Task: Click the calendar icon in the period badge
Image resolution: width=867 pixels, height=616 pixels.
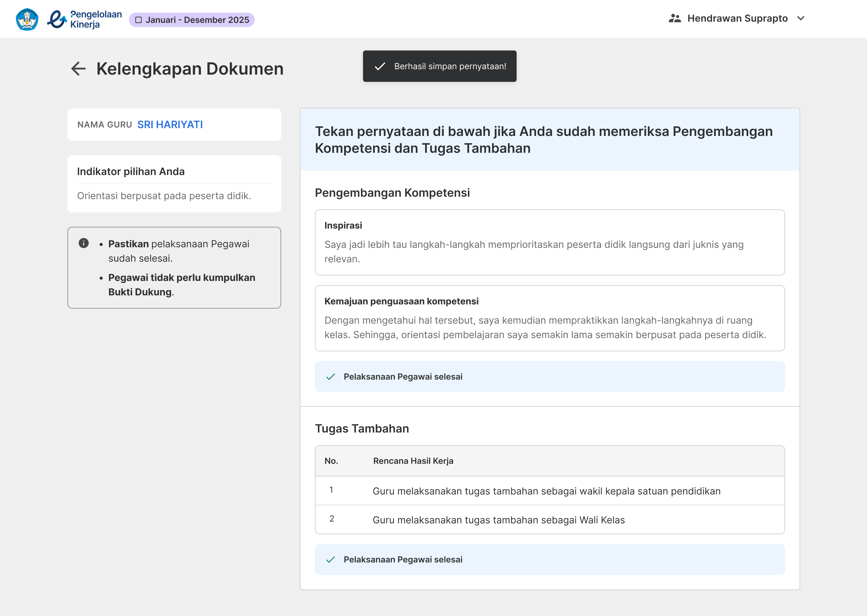Action: [138, 20]
